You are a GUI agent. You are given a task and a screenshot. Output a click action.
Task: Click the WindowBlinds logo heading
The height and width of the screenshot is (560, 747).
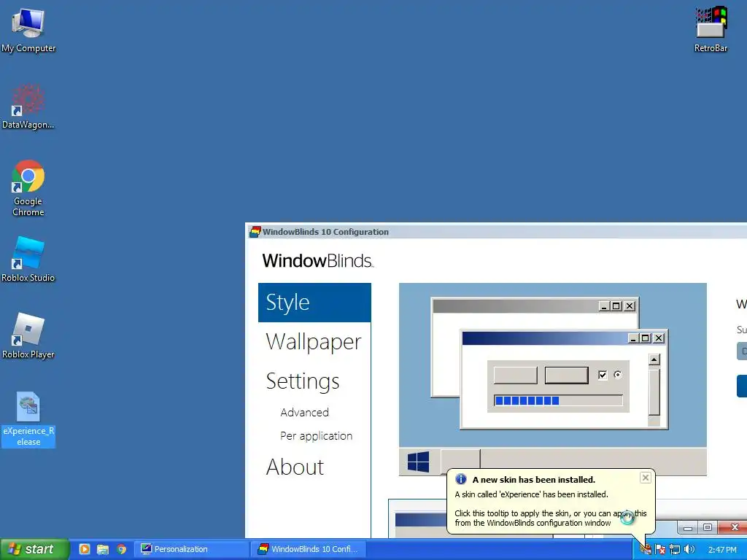[x=318, y=260]
